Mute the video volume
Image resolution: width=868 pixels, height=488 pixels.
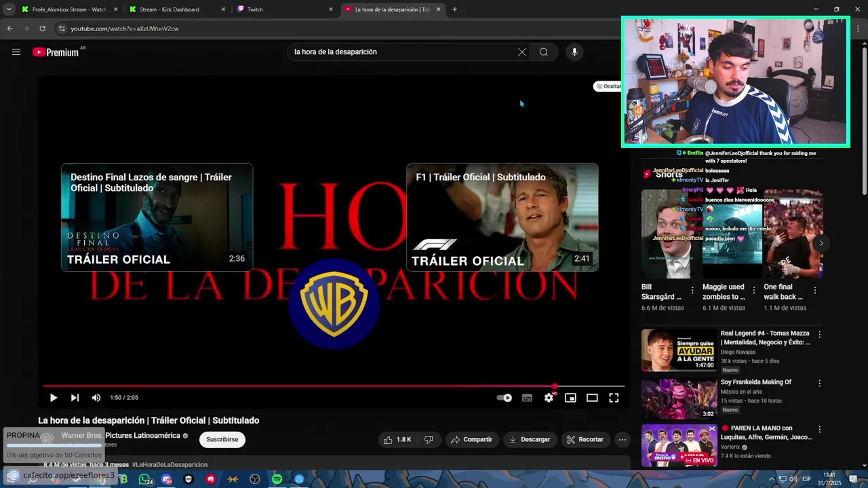(x=96, y=398)
